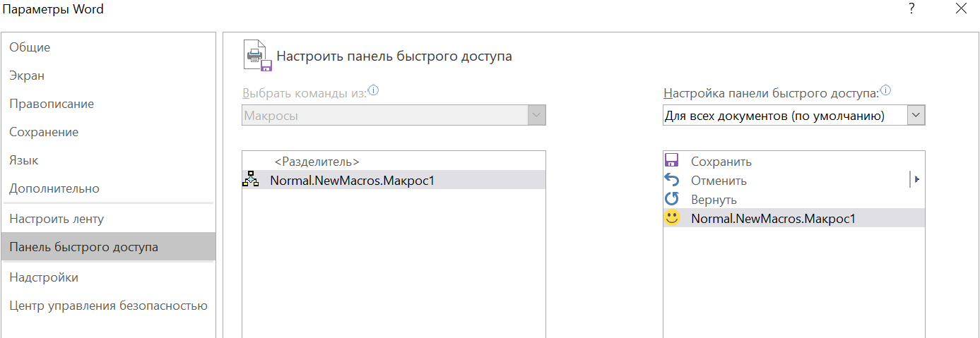This screenshot has width=980, height=338.
Task: Click the macro flowchart icon in left list
Action: pyautogui.click(x=251, y=180)
